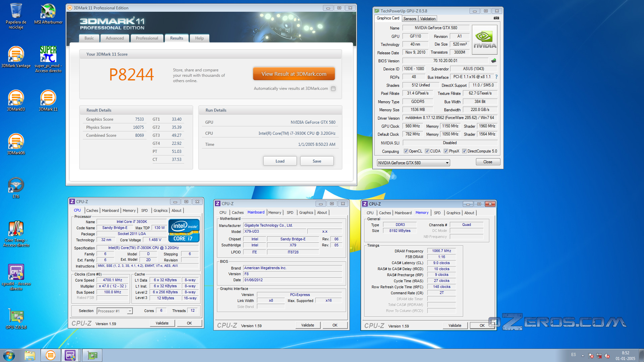Viewport: 644px width, 362px height.
Task: Click OK in right CPU-Z Memory window
Action: coord(482,325)
